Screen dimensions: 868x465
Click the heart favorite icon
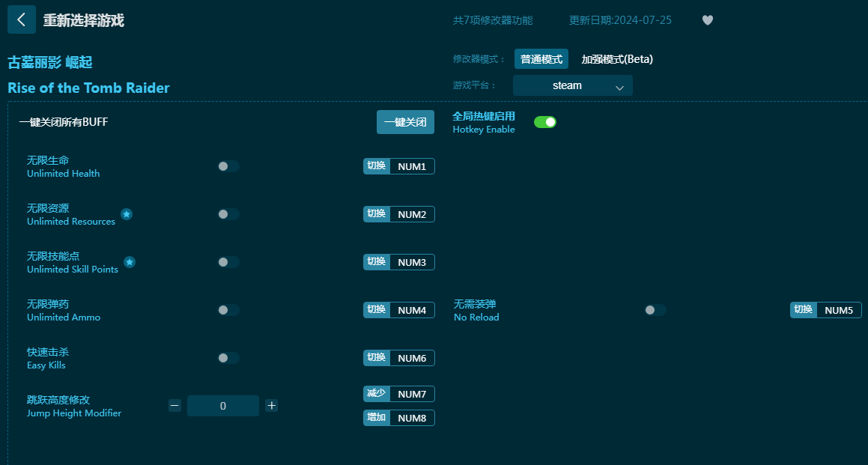pos(708,20)
